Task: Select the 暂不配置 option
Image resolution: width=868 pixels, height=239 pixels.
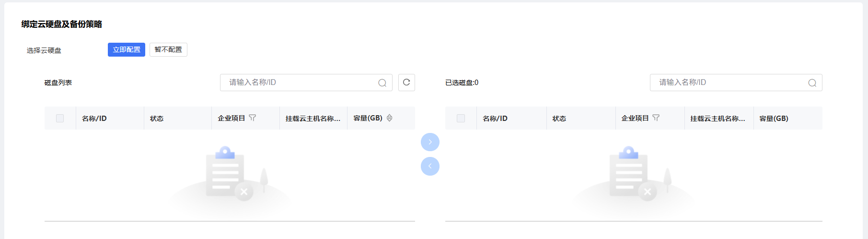Action: tap(168, 50)
